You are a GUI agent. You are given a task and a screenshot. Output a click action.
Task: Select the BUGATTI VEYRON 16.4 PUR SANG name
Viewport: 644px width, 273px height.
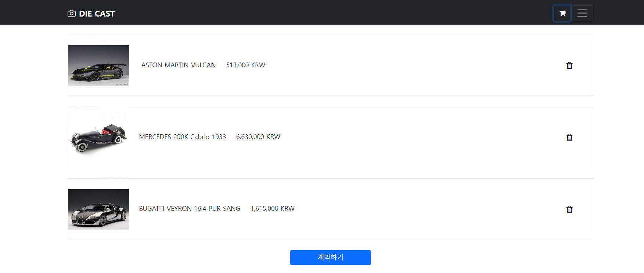point(190,209)
